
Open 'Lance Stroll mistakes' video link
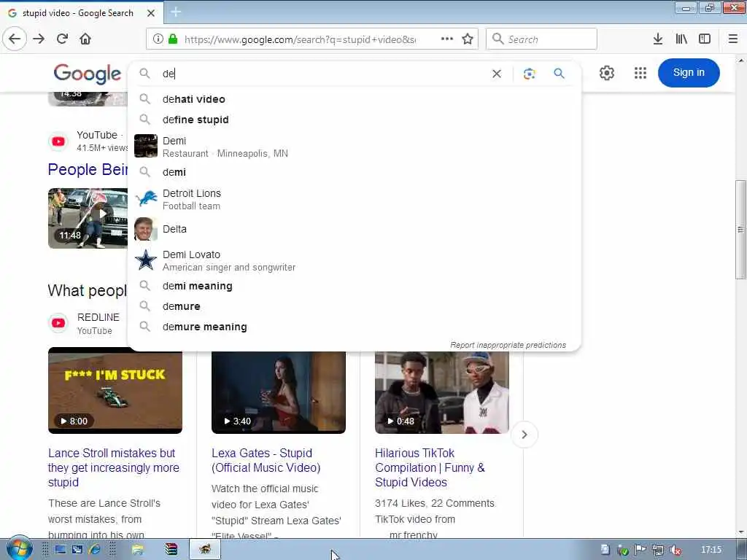pyautogui.click(x=113, y=467)
